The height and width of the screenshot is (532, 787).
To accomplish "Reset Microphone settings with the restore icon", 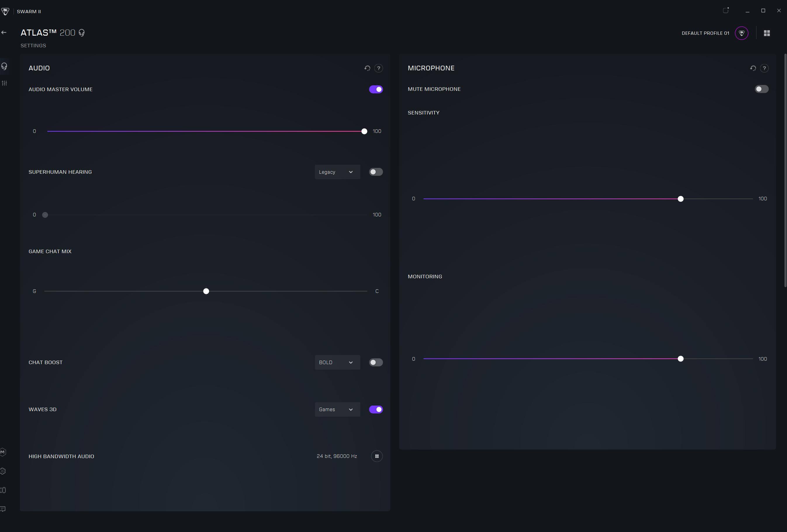I will [753, 68].
